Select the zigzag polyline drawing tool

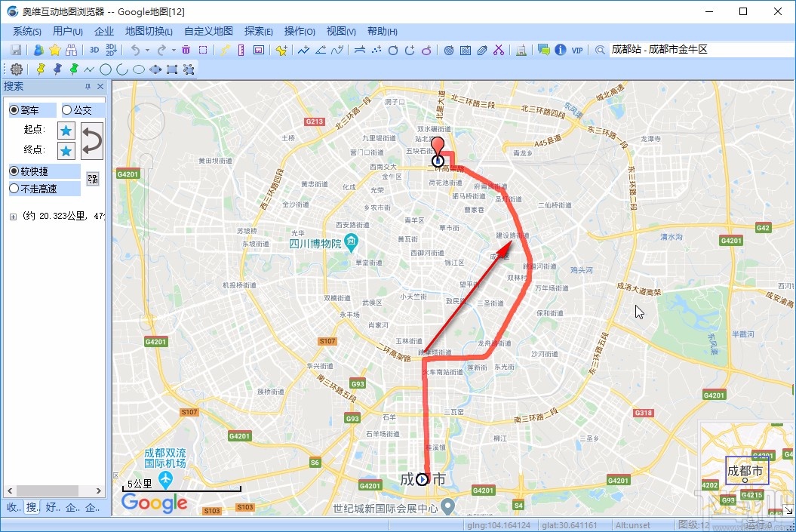pos(89,69)
